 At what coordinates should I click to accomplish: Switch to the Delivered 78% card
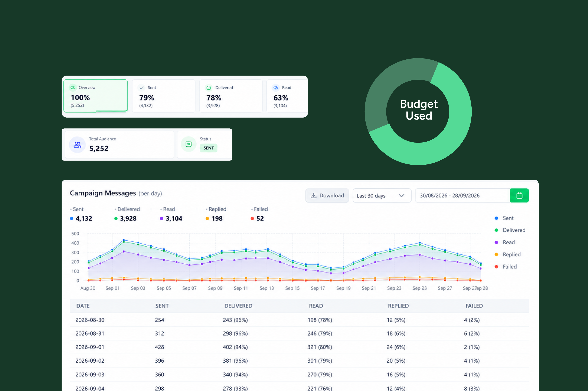tap(231, 96)
